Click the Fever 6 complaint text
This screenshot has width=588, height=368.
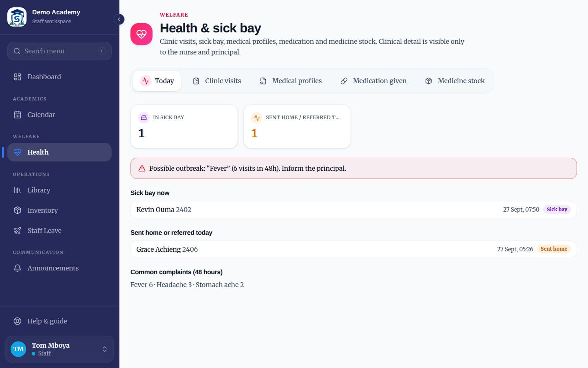(x=141, y=285)
